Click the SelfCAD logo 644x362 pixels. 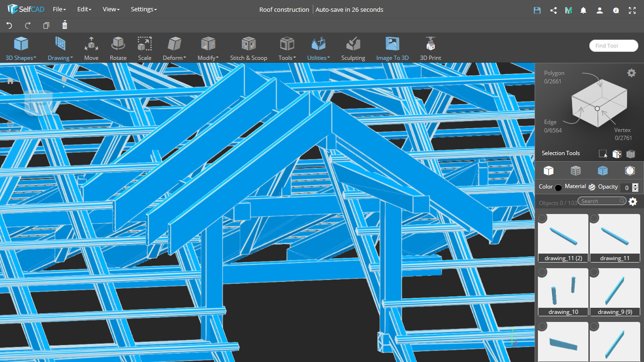coord(25,9)
